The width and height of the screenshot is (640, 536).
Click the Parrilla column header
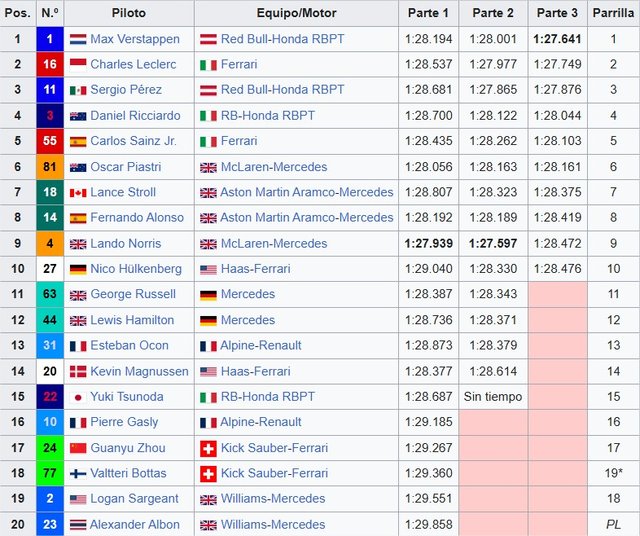613,13
